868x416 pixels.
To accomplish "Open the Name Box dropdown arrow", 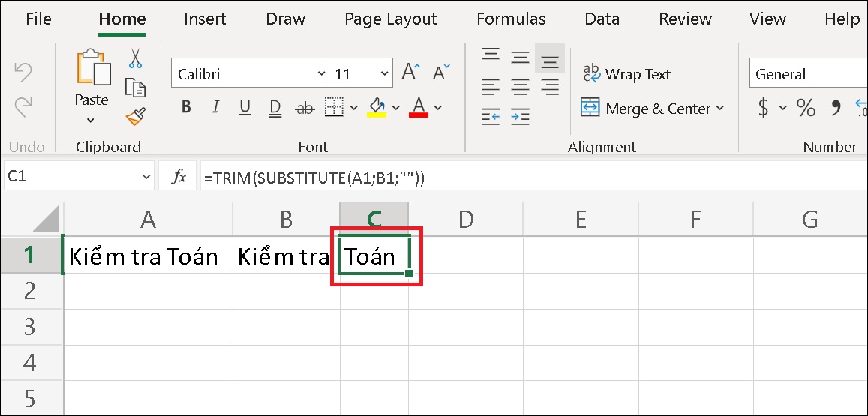I will click(146, 177).
